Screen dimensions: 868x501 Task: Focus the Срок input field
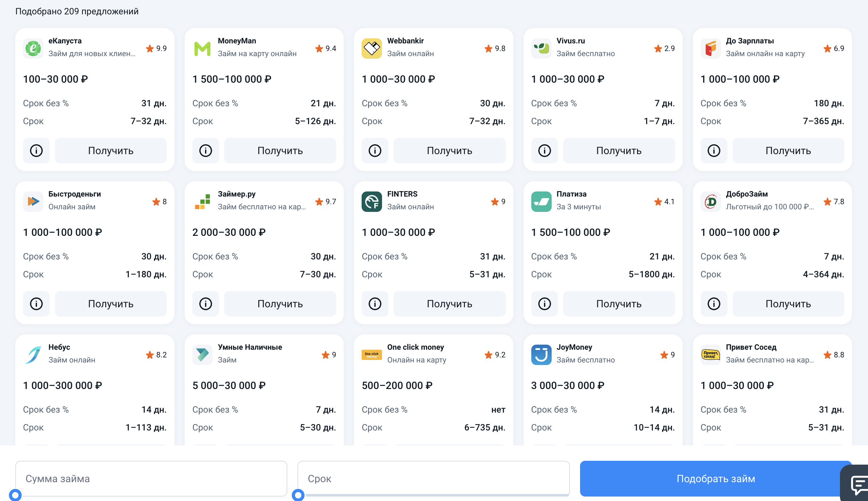433,478
